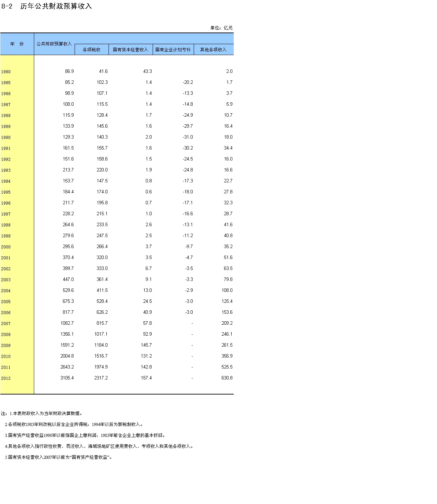Click value 370.4 in 2001 row

point(68,258)
